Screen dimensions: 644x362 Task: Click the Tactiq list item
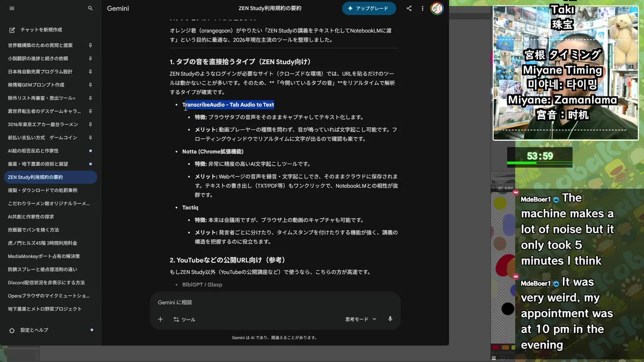tap(190, 208)
